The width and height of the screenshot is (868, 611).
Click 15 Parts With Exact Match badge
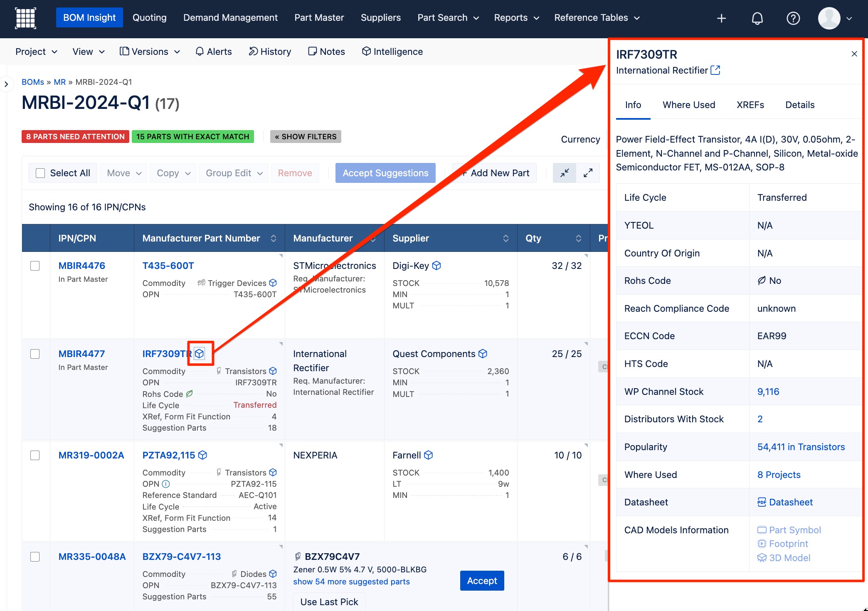192,137
